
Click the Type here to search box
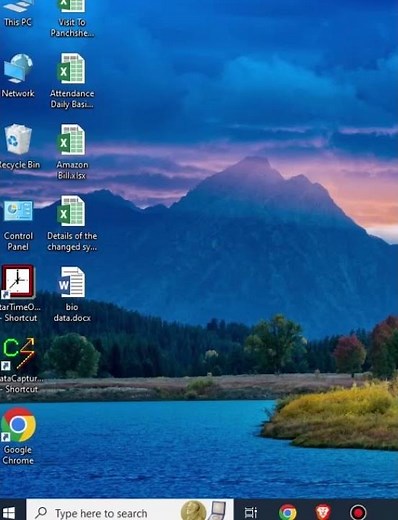[130, 510]
